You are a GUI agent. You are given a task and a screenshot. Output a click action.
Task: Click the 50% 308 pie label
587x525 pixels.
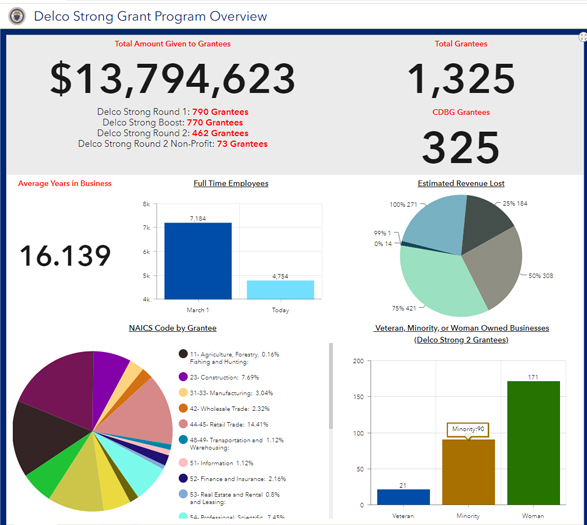coord(541,276)
